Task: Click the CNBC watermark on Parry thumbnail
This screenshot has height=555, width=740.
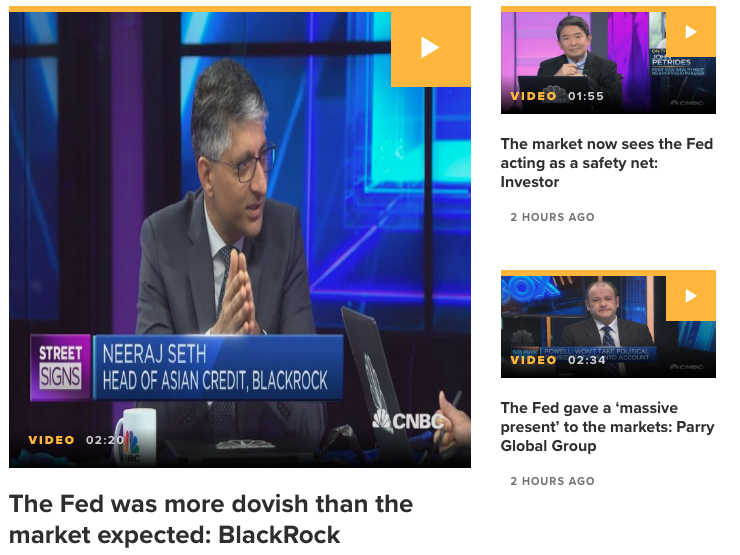Action: [x=686, y=367]
